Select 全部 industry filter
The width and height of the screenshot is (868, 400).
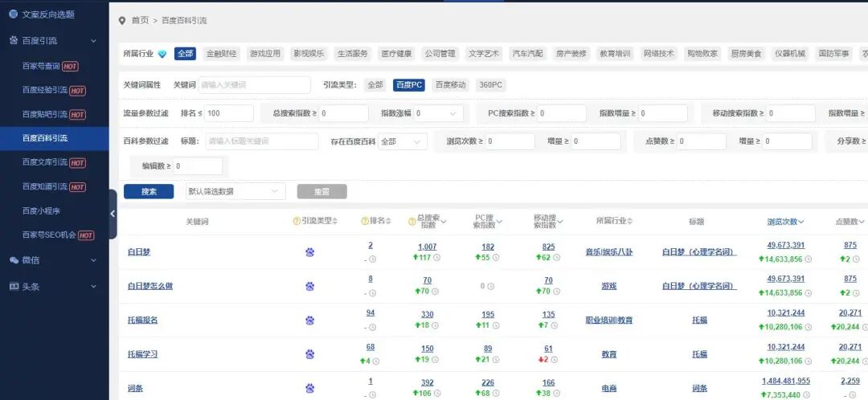[186, 54]
